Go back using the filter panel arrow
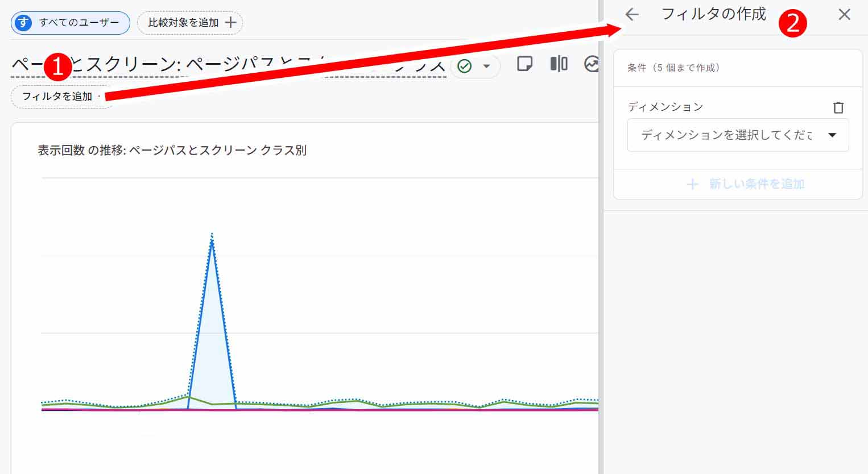The width and height of the screenshot is (868, 474). pos(632,15)
